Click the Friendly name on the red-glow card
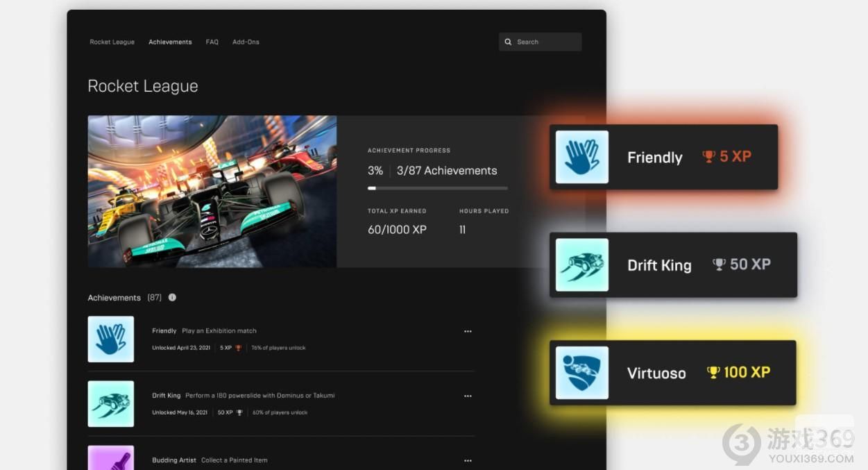 pos(655,158)
